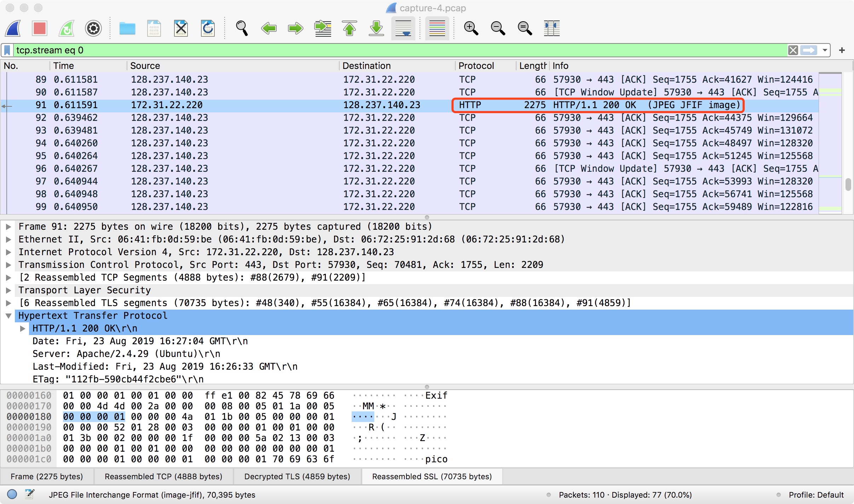The height and width of the screenshot is (504, 854).
Task: Collapse the Hypertext Transfer Protocol section
Action: pyautogui.click(x=9, y=316)
